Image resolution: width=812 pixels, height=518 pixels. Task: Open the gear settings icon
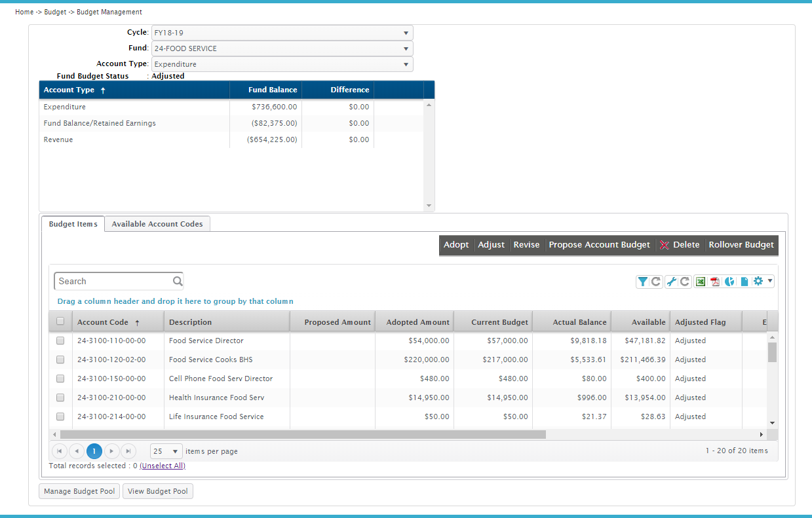pos(759,281)
